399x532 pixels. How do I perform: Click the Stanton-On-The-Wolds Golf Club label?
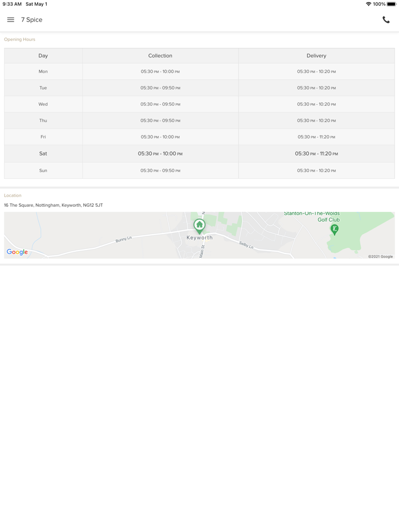[312, 216]
